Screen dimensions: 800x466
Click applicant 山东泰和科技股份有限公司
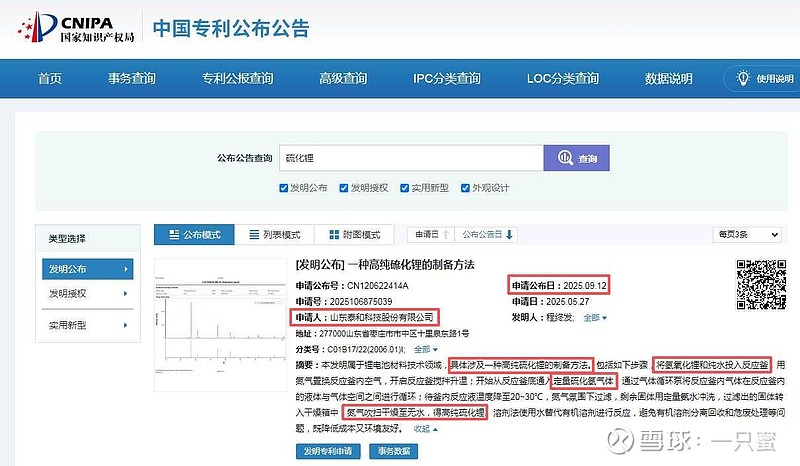click(382, 317)
